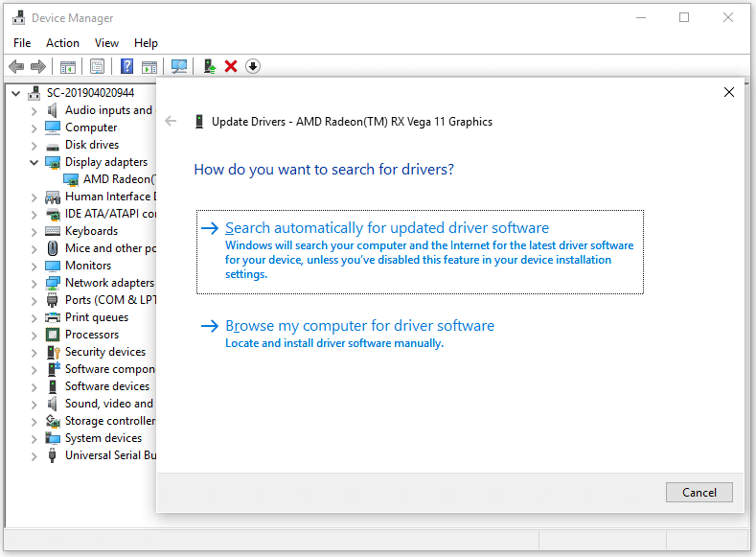
Task: Click the Back arrow toolbar icon
Action: pos(16,66)
